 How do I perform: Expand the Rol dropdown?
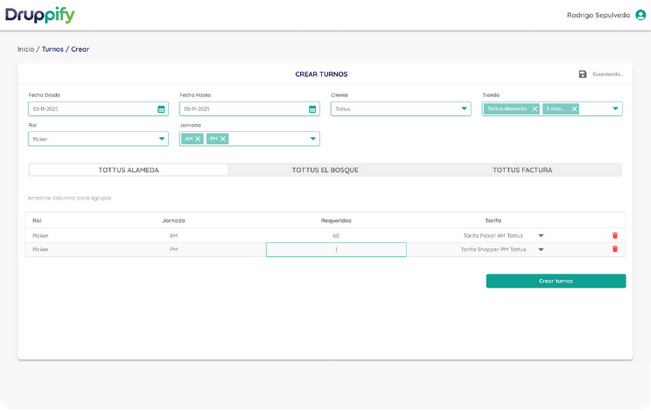tap(162, 139)
